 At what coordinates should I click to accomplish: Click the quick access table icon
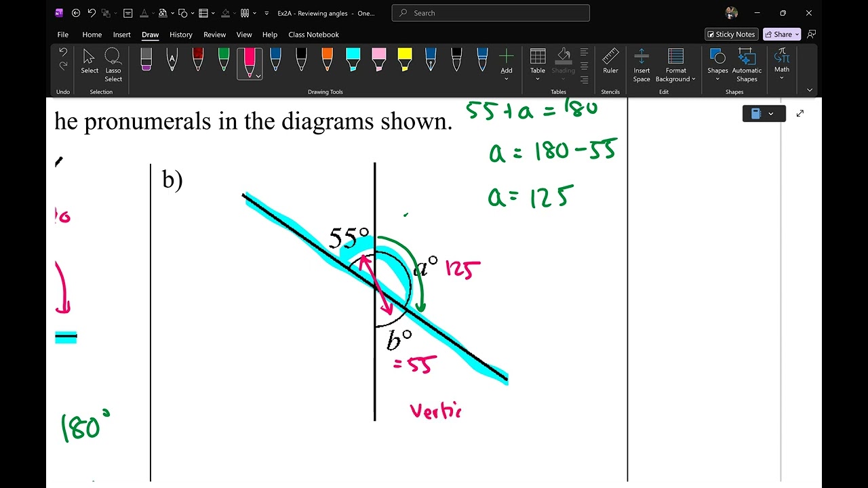203,13
